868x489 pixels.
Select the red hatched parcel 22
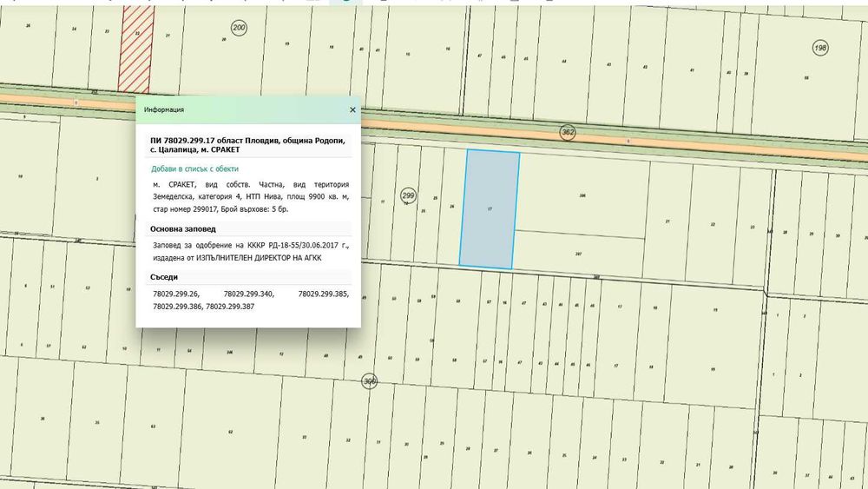pos(135,49)
